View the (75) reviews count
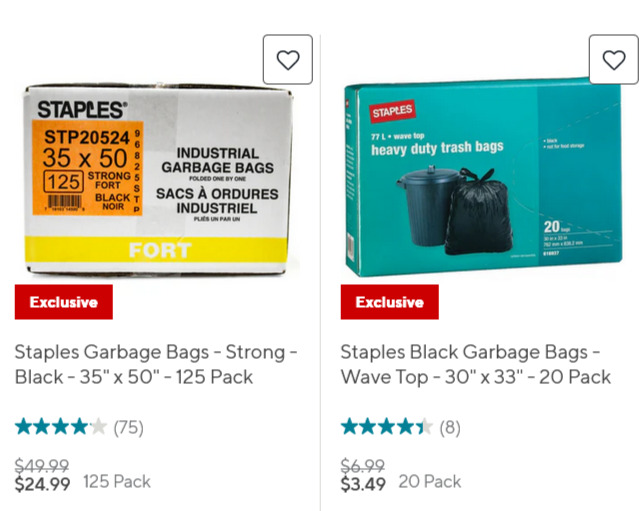Image resolution: width=641 pixels, height=511 pixels. click(x=128, y=428)
